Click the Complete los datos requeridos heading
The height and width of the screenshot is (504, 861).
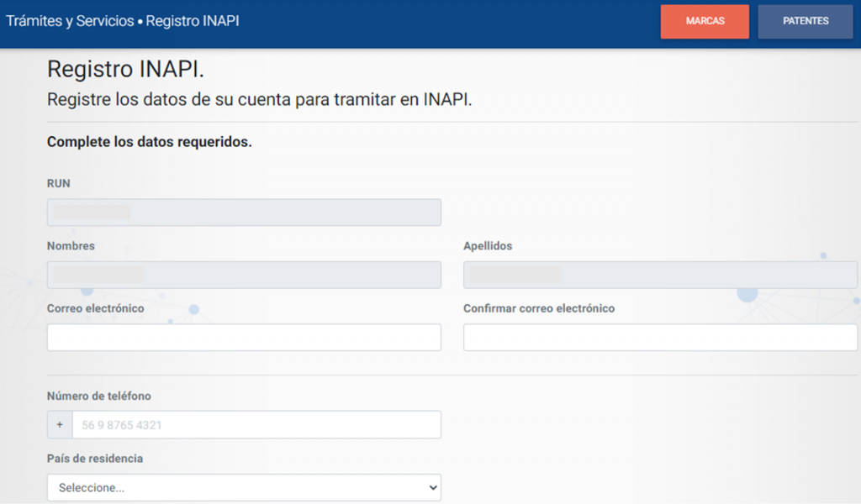150,142
